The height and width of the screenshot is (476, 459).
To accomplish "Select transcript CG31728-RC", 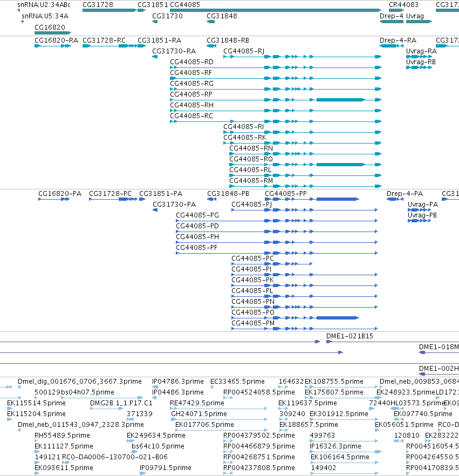I will click(110, 46).
